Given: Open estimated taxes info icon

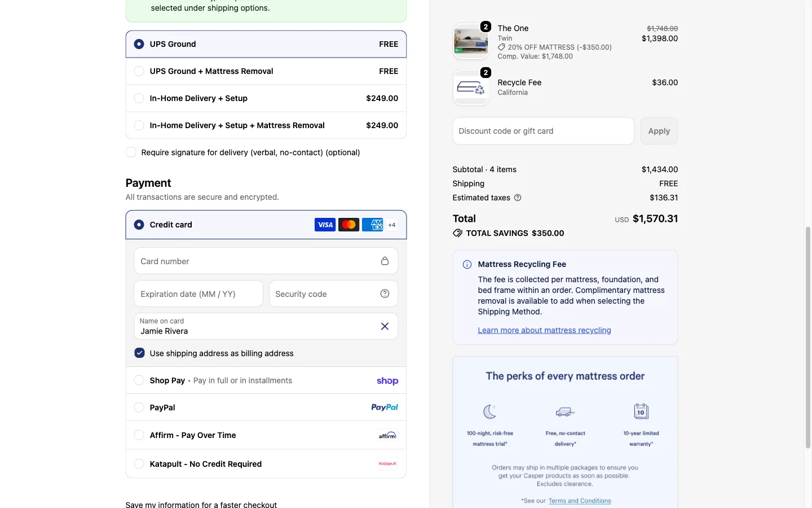Looking at the screenshot, I should [518, 198].
